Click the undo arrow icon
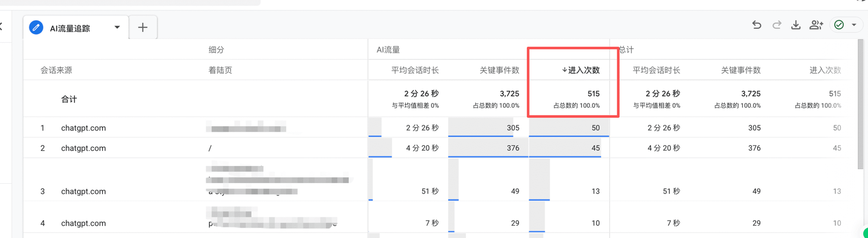The height and width of the screenshot is (238, 868). click(x=757, y=25)
